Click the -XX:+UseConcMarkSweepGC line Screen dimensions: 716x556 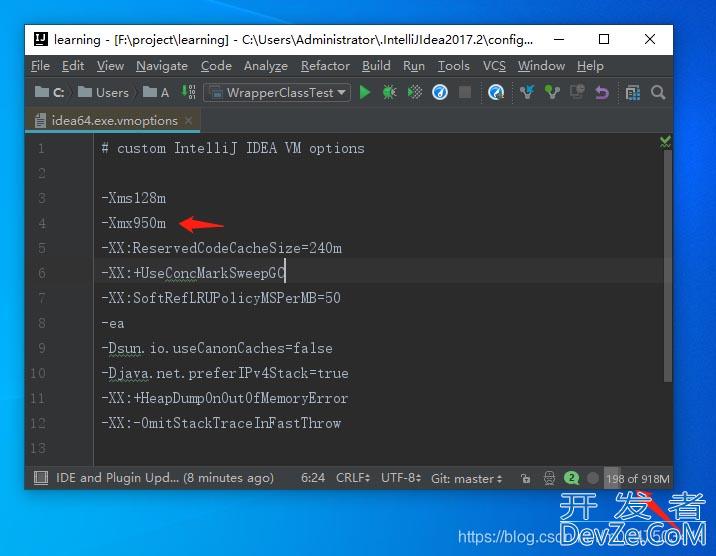(x=193, y=273)
